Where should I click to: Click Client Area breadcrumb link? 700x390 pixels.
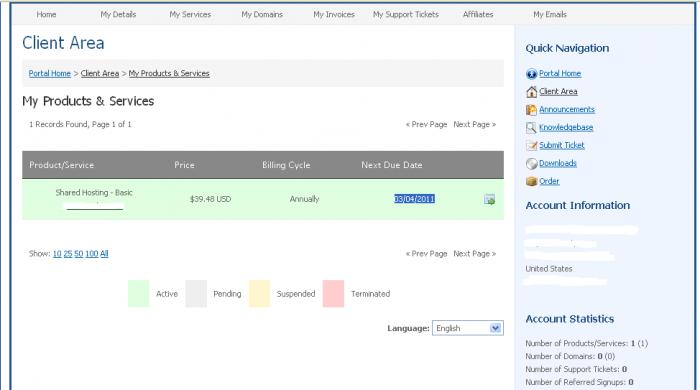(100, 73)
